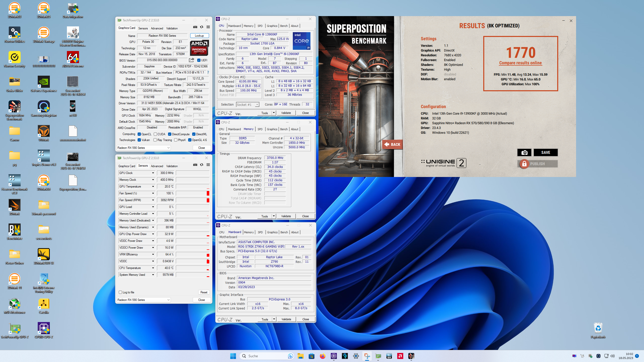Open Catzilla desktop icon

(44, 306)
